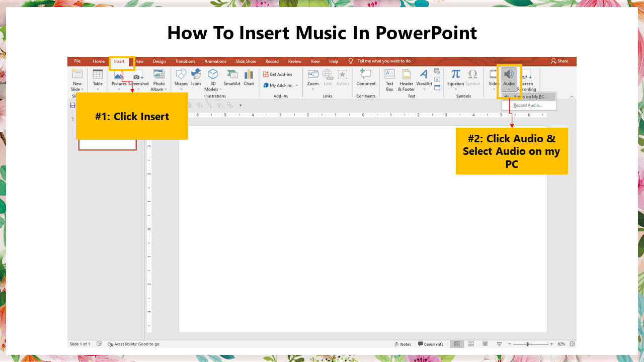
Task: Switch to the Home tab
Action: pyautogui.click(x=99, y=61)
